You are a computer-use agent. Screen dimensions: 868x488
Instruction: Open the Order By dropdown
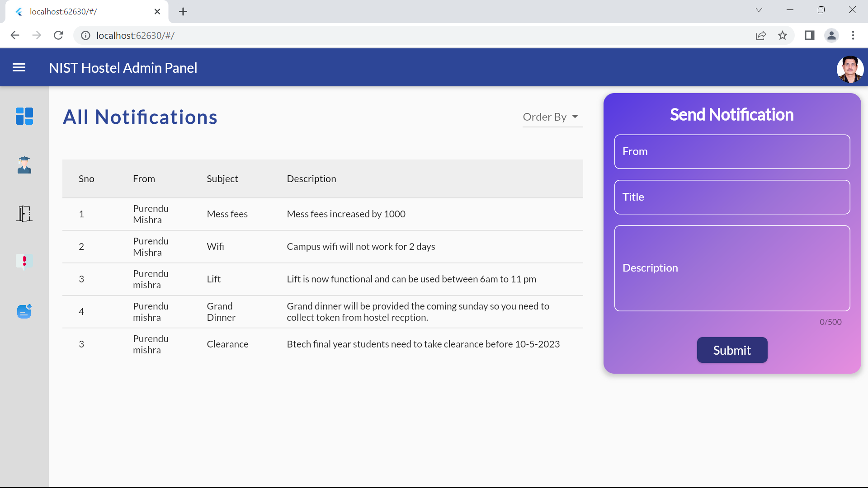click(552, 117)
